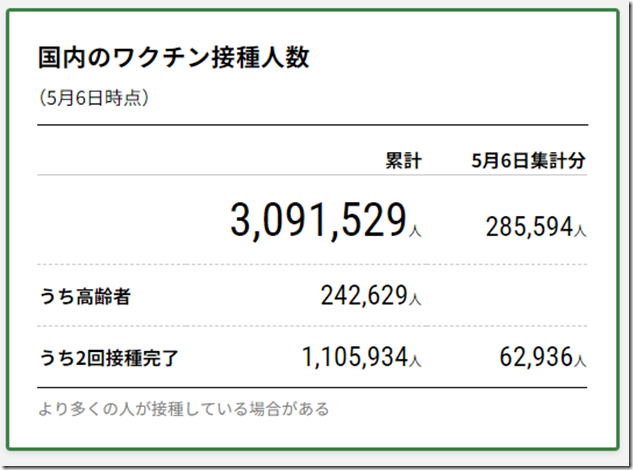This screenshot has height=470, width=633.
Task: Click the 累計 column header
Action: tap(404, 160)
